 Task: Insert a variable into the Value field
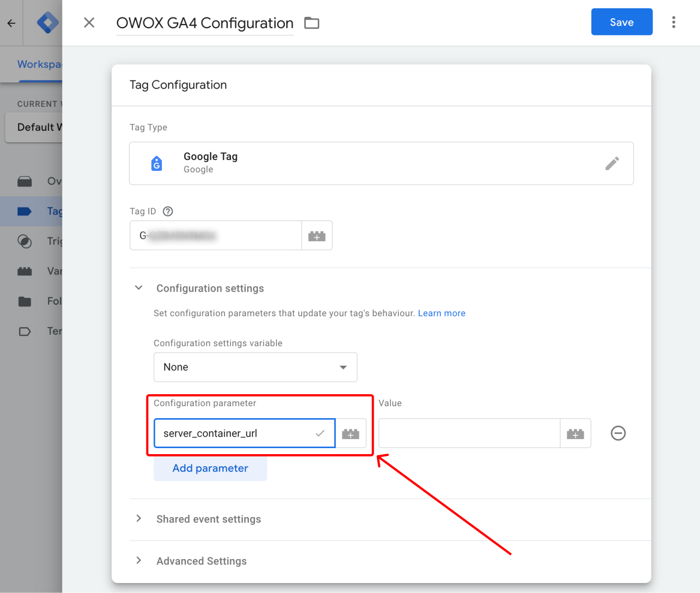[576, 434]
